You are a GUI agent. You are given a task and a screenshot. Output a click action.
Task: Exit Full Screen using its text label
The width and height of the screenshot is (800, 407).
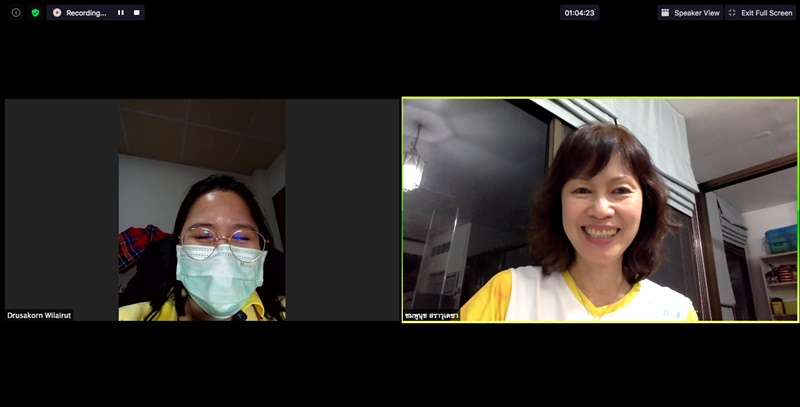point(767,13)
